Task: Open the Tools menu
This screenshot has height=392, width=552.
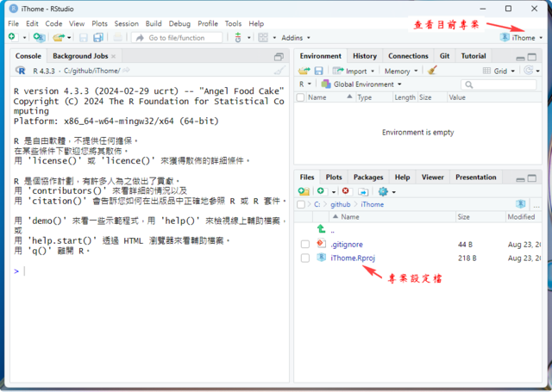Action: [233, 23]
